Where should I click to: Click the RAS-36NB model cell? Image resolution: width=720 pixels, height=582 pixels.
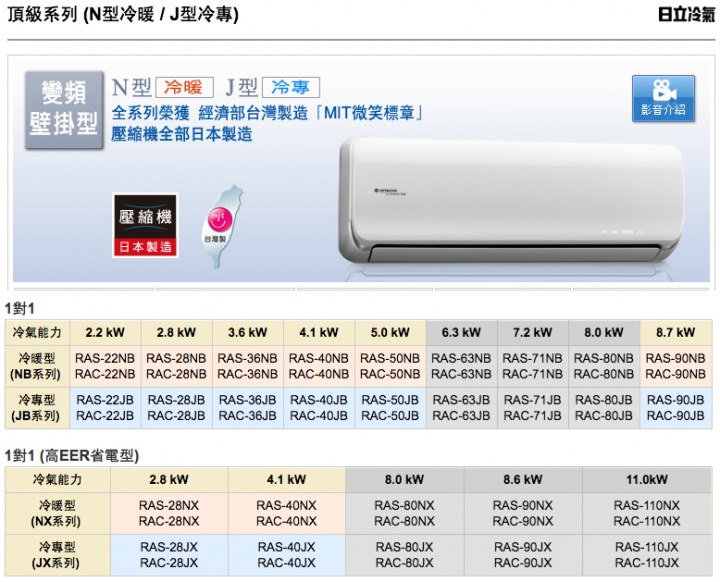248,366
